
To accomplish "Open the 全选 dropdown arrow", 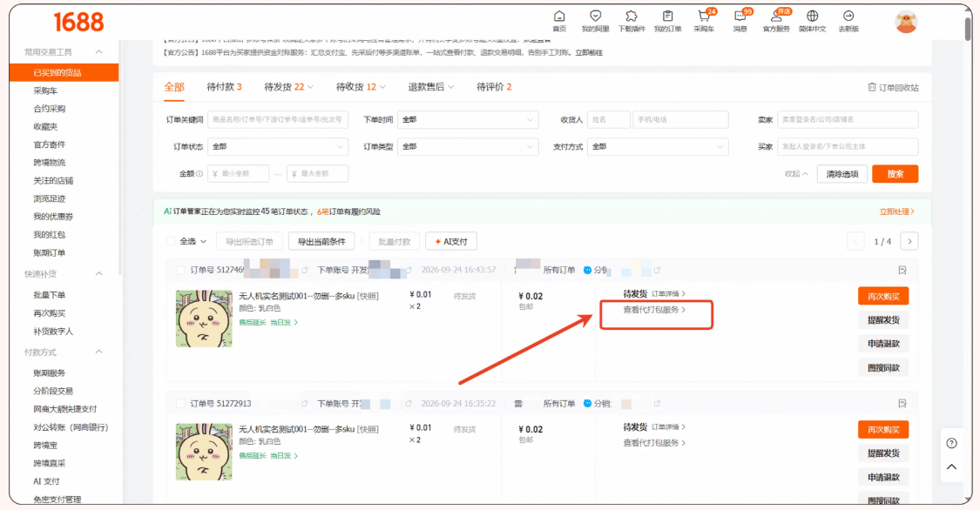I will [x=203, y=242].
